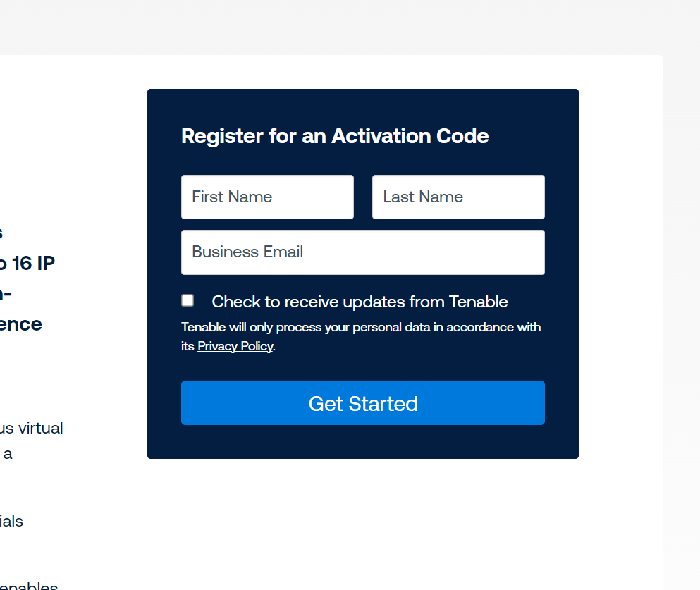Click the personal data disclaimer text

[x=361, y=336]
